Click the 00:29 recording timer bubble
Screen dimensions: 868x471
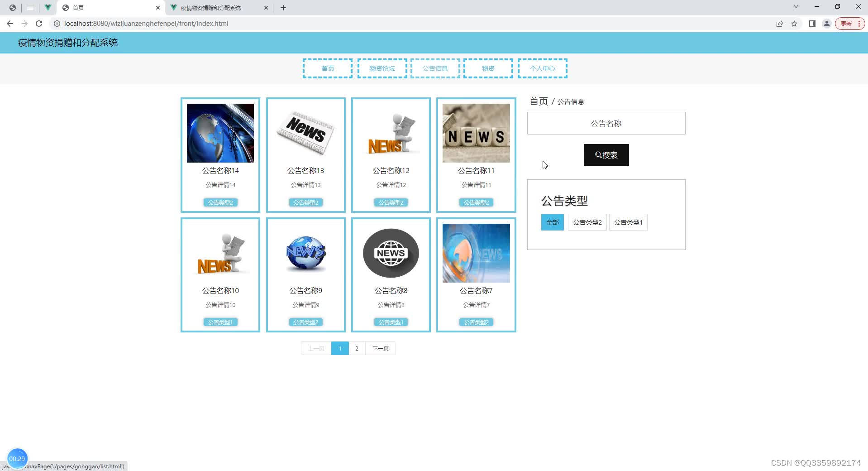point(17,459)
